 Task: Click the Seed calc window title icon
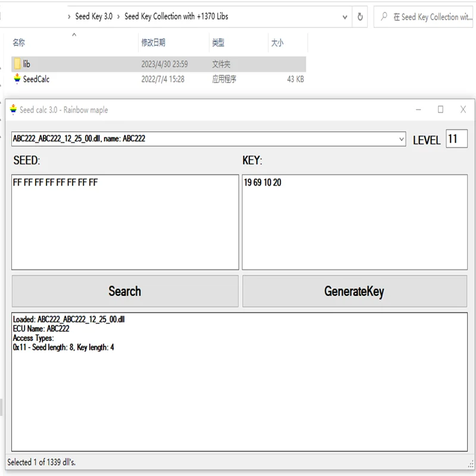pyautogui.click(x=13, y=109)
